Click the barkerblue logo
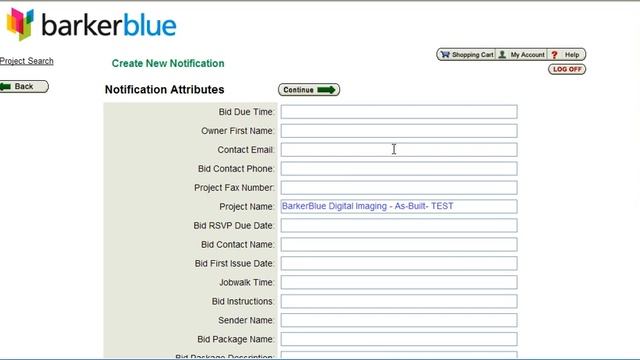The height and width of the screenshot is (360, 640). pyautogui.click(x=91, y=24)
